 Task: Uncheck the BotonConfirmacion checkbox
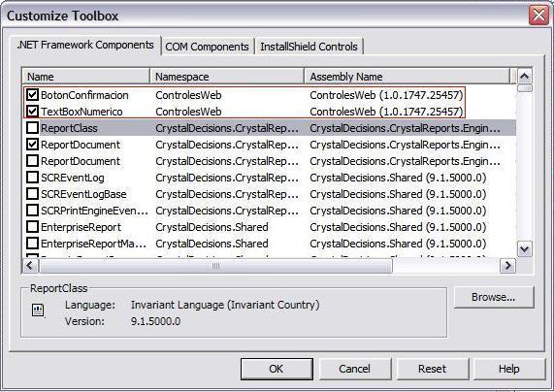33,95
